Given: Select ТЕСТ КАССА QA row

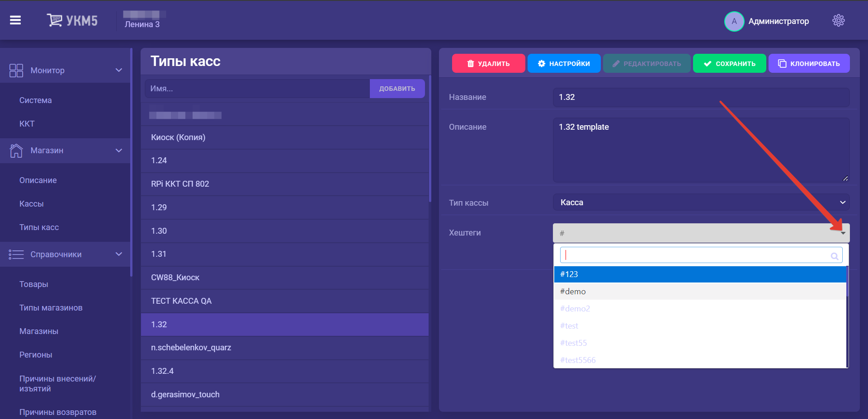Looking at the screenshot, I should (x=285, y=301).
